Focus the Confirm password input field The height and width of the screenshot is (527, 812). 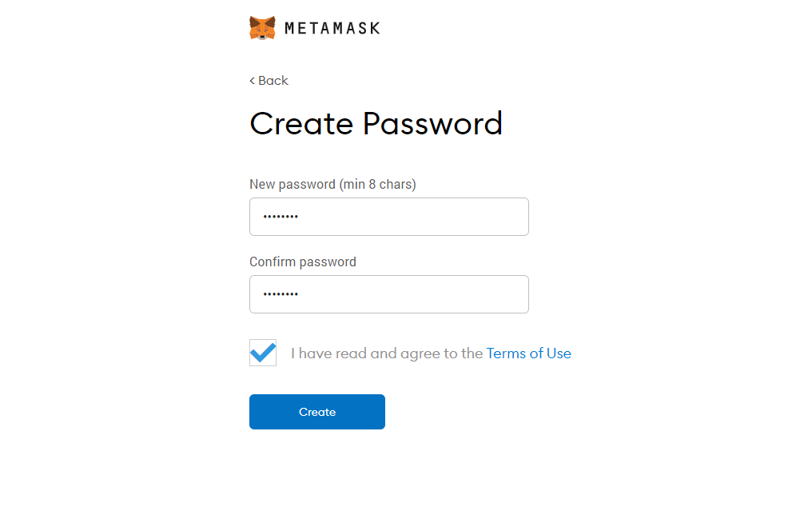(x=389, y=294)
